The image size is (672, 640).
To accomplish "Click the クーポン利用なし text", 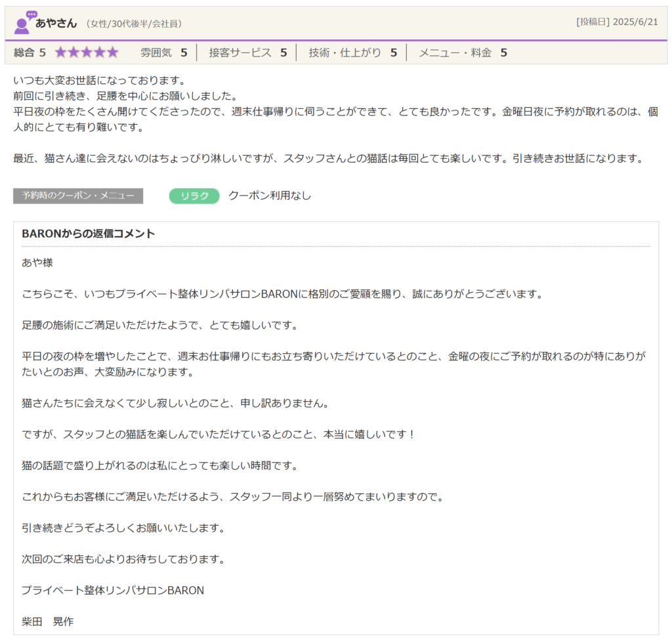I will [x=270, y=196].
